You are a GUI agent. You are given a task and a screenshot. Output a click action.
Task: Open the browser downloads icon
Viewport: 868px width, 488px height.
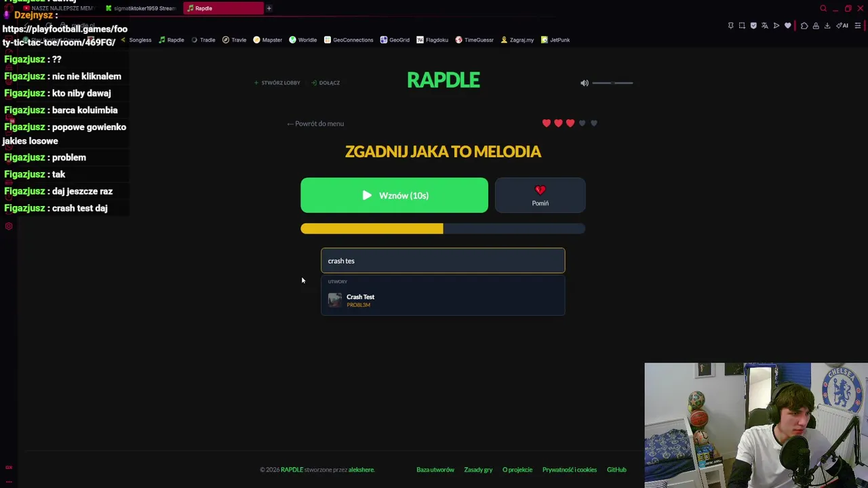(827, 26)
